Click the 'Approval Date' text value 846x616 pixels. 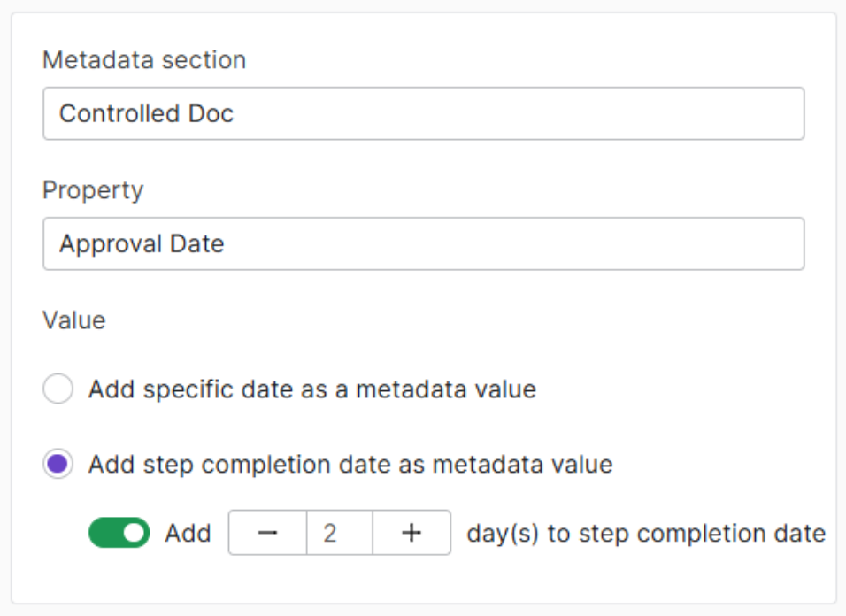(x=142, y=243)
